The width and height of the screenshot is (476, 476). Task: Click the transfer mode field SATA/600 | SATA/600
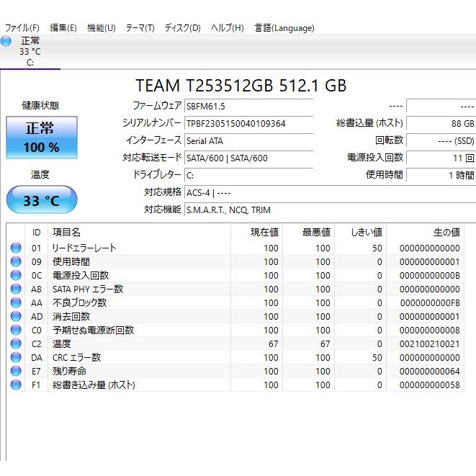[248, 158]
